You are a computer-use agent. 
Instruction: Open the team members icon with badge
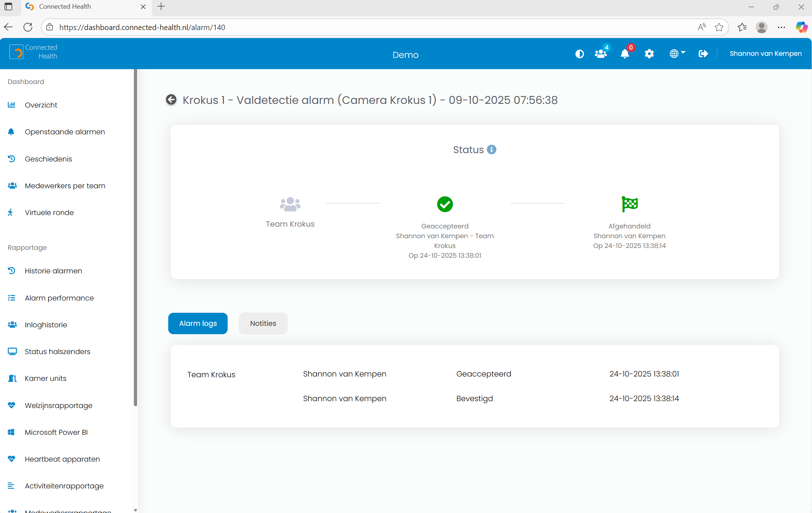[601, 54]
